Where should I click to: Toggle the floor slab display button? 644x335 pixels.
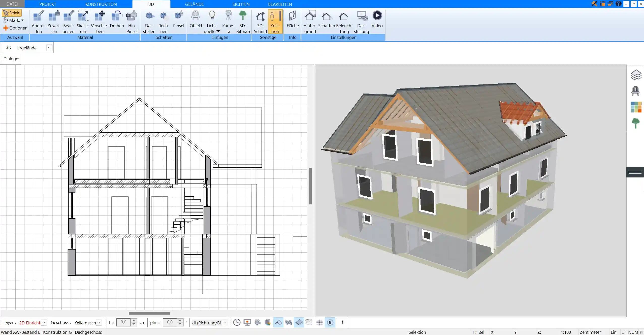(x=299, y=322)
